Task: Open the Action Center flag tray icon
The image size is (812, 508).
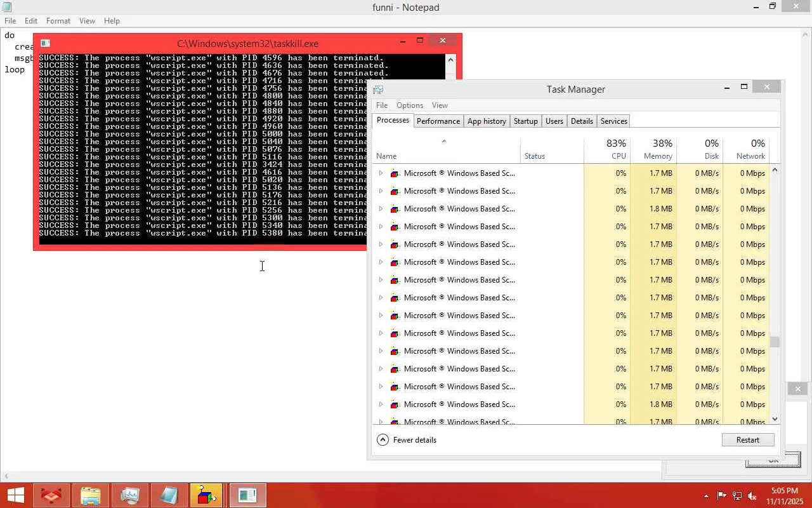Action: [721, 496]
